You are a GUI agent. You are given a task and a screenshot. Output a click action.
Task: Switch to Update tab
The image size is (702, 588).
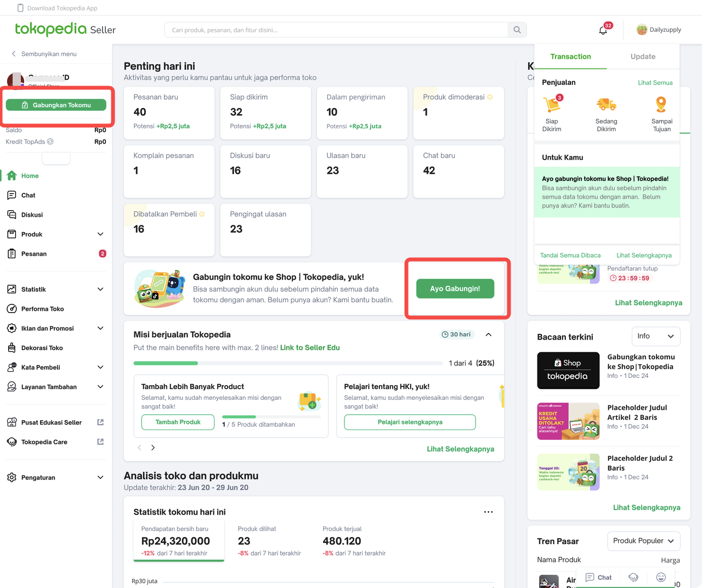pyautogui.click(x=643, y=56)
